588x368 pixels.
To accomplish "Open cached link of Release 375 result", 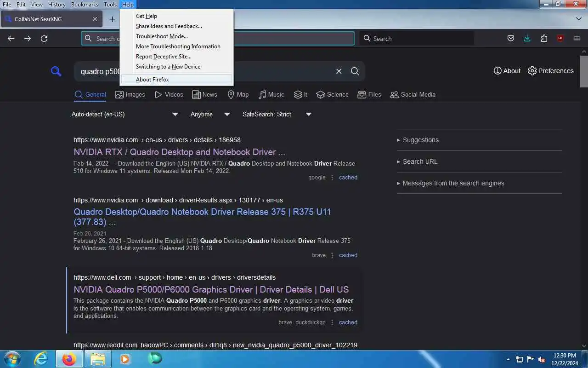I will click(x=348, y=255).
